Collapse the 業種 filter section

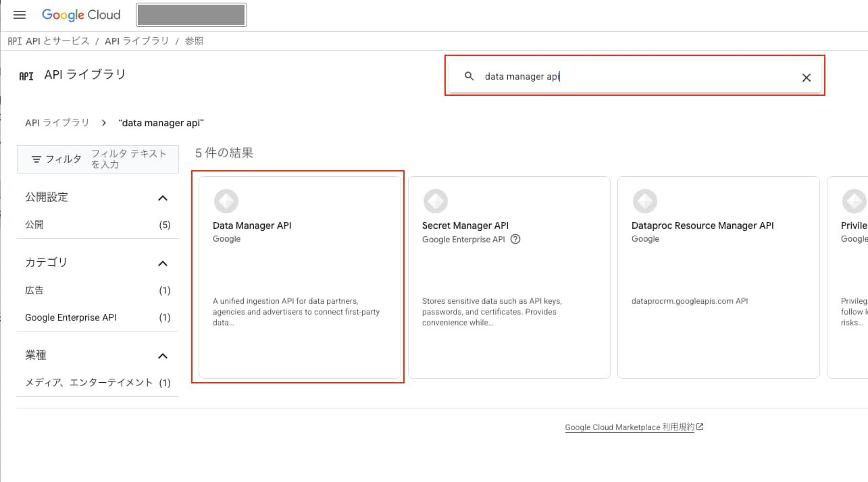[162, 356]
